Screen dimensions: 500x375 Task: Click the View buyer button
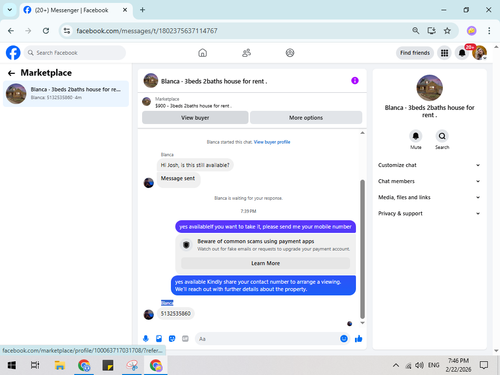(195, 118)
